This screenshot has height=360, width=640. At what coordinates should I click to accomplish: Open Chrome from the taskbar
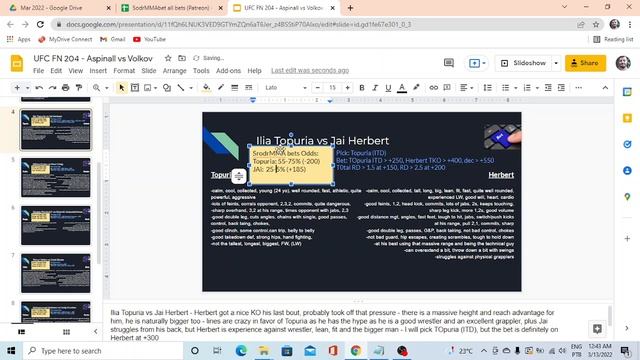356,351
